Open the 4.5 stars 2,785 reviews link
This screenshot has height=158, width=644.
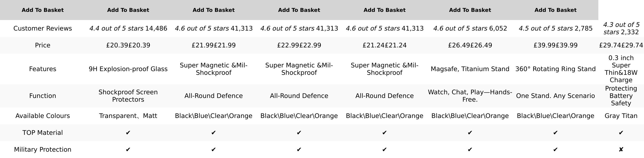555,28
